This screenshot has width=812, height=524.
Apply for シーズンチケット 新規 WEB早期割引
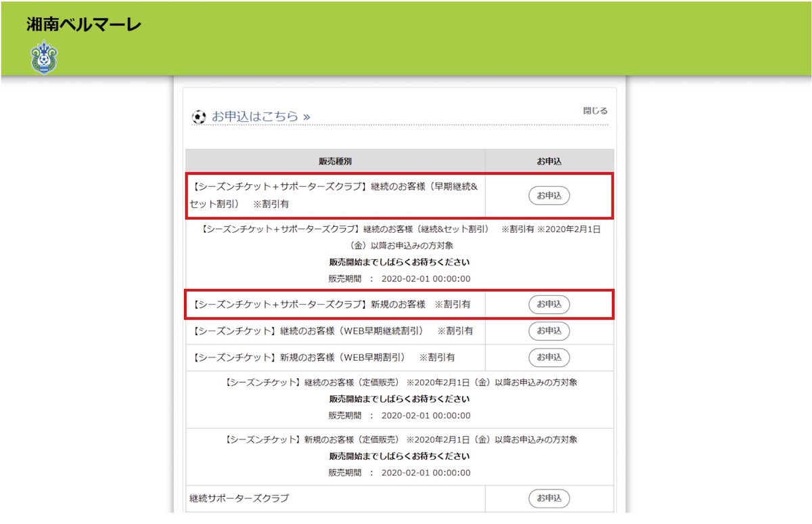coord(549,357)
